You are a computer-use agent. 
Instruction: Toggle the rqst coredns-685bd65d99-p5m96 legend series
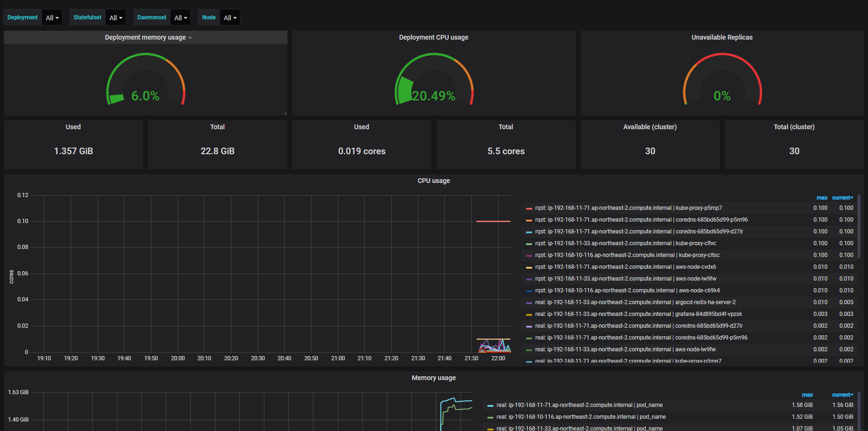point(641,220)
